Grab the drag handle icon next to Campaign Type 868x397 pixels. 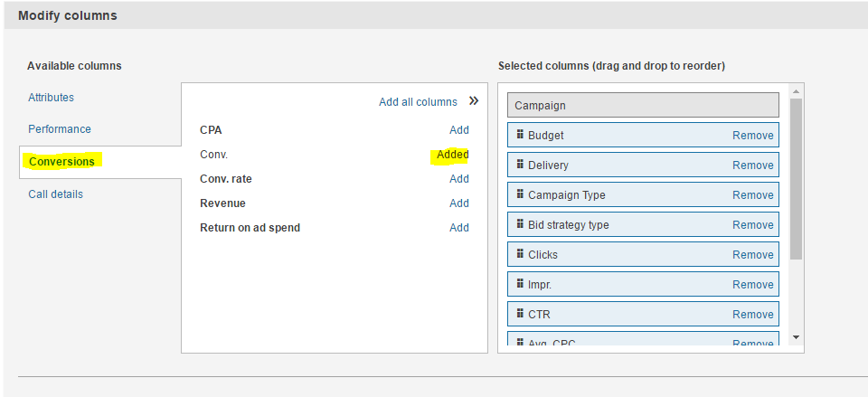[520, 194]
